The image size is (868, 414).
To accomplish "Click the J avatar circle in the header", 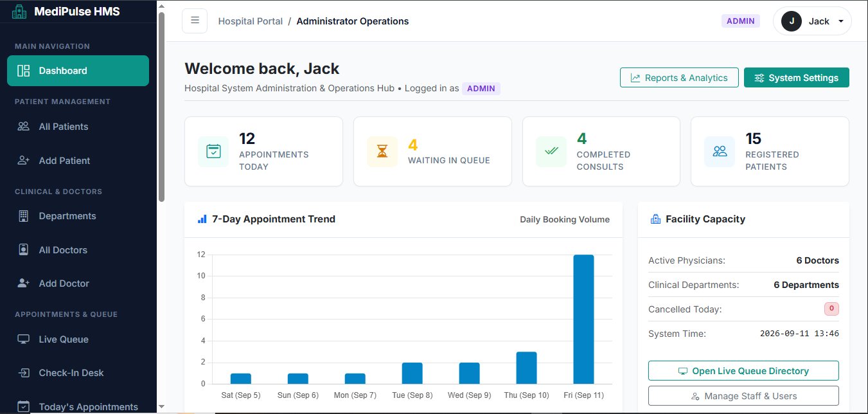I will [x=792, y=21].
